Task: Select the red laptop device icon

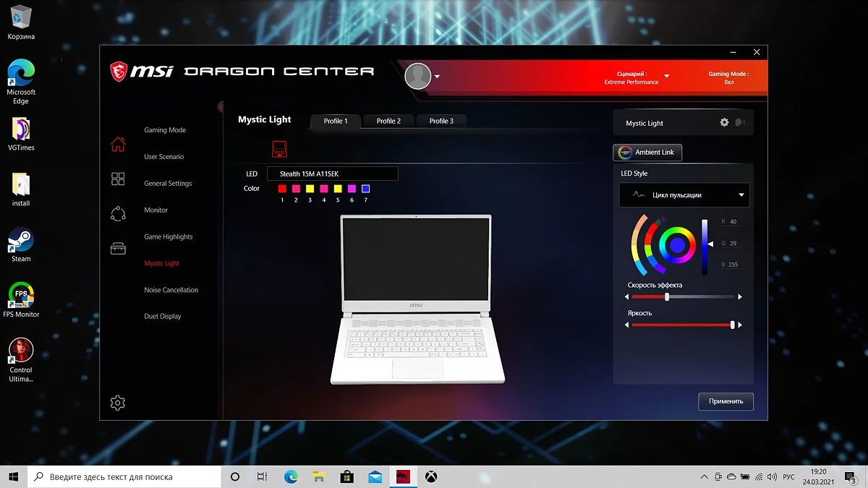Action: tap(279, 150)
